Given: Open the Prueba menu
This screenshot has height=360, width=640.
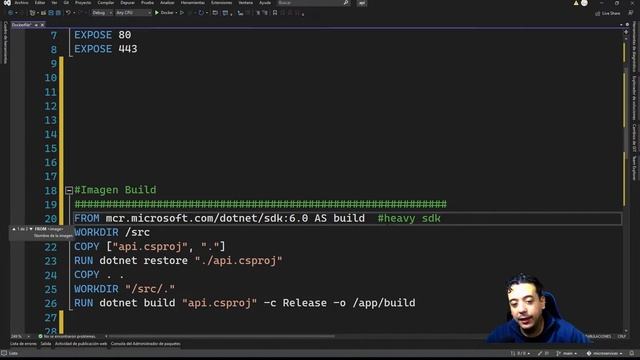Looking at the screenshot, I should (x=147, y=3).
